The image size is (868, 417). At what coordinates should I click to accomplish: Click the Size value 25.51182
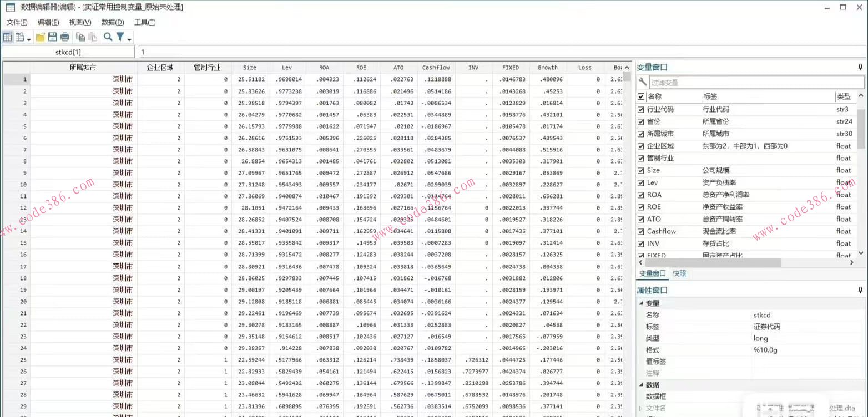pyautogui.click(x=250, y=80)
